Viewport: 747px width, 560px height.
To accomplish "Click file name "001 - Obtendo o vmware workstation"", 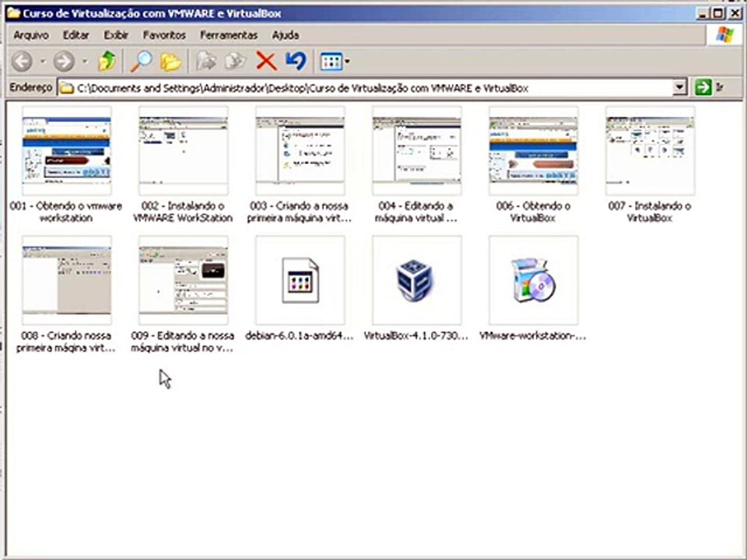I will click(x=65, y=212).
